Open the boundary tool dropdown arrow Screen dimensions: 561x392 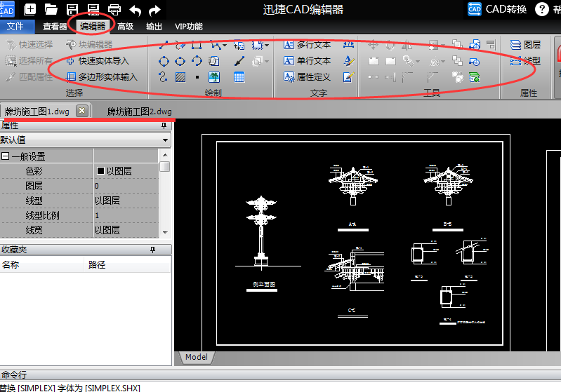[267, 46]
